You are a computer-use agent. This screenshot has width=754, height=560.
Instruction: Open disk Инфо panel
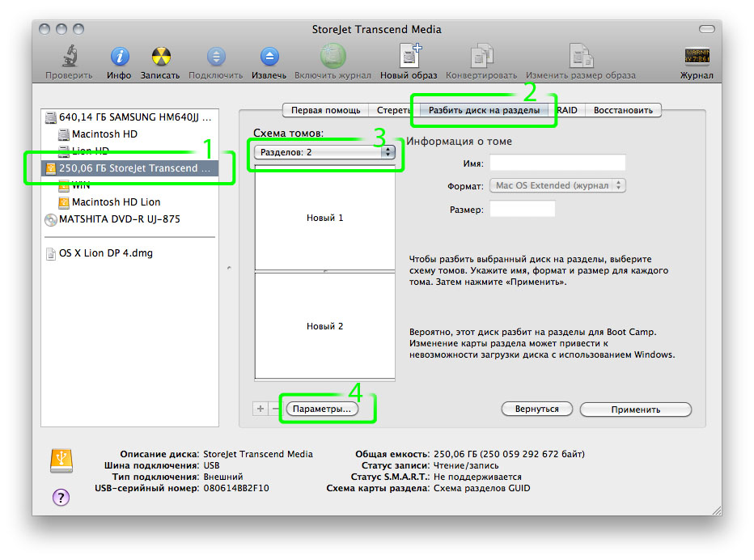[119, 58]
